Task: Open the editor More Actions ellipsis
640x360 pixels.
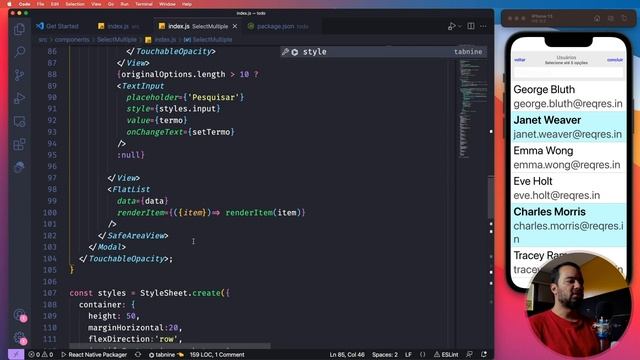Action: (483, 26)
